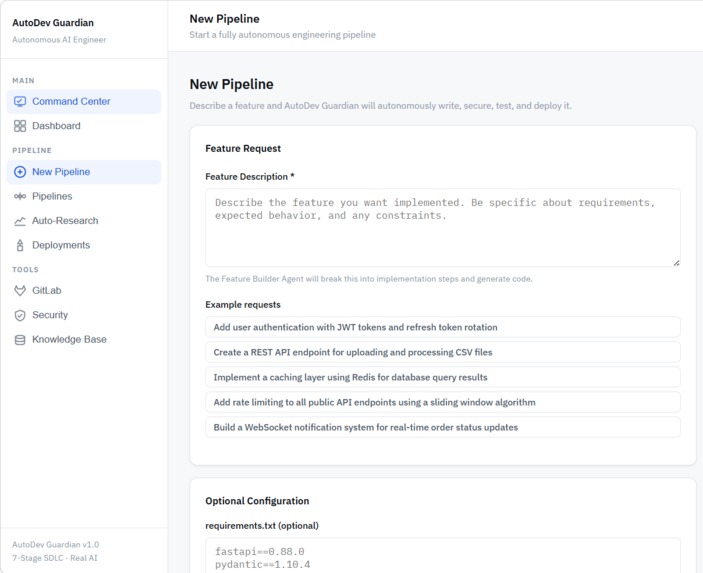
Task: Click the Security shield icon
Action: [20, 315]
